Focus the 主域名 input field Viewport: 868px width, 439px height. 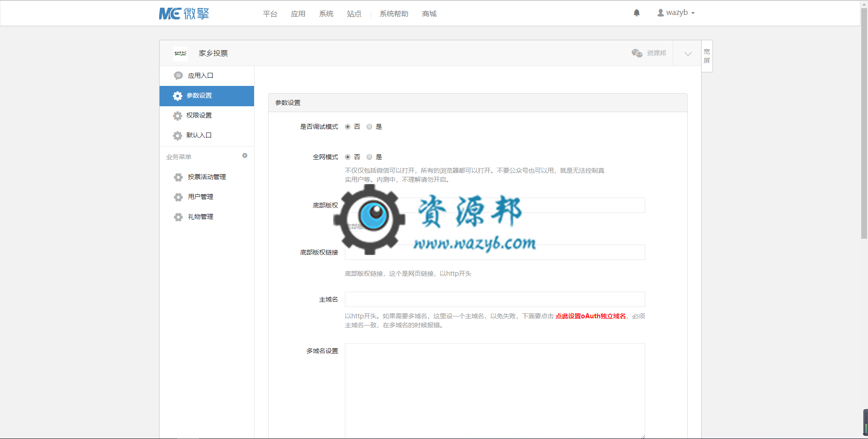pos(495,299)
